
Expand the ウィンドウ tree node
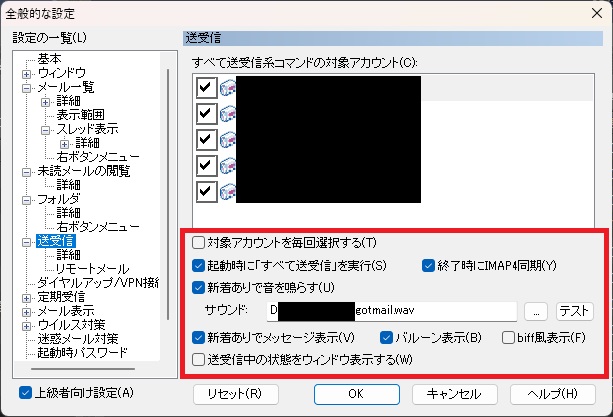pyautogui.click(x=26, y=74)
